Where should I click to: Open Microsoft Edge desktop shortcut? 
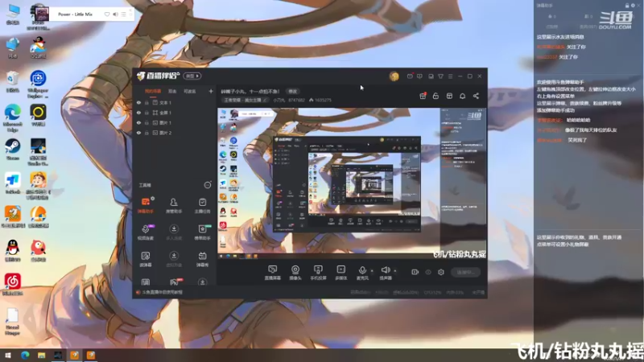tap(13, 117)
